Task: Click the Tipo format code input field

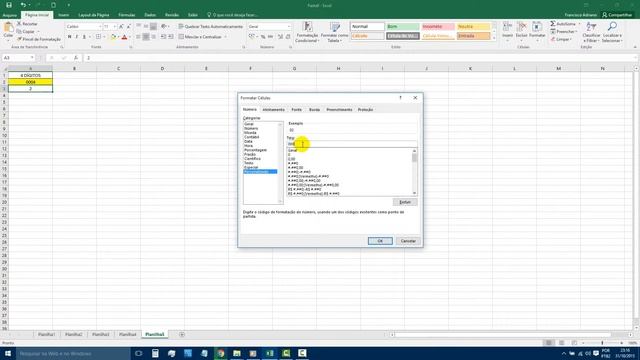Action: [352, 144]
